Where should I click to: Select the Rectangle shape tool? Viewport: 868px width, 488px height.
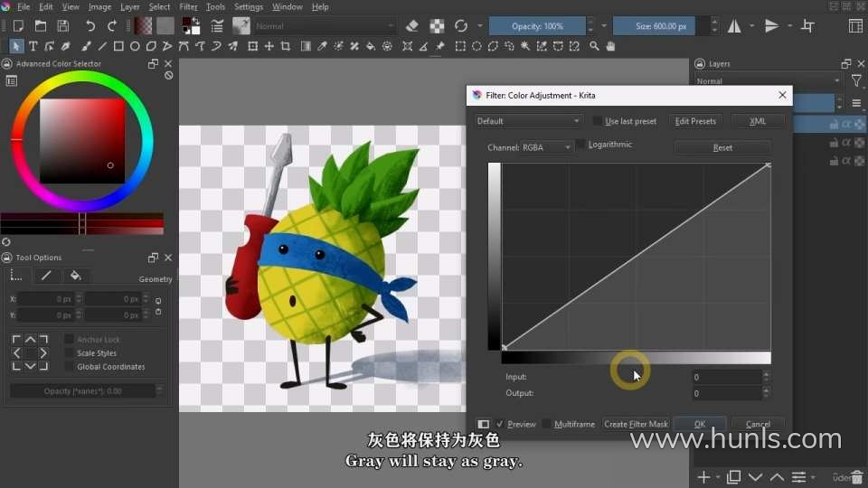click(x=118, y=46)
